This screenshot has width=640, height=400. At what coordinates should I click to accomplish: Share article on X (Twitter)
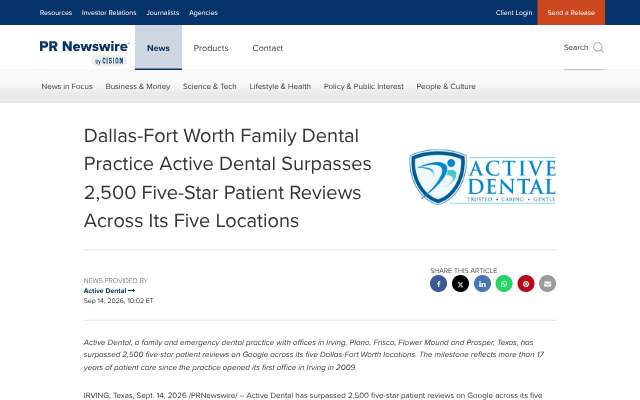tap(460, 284)
